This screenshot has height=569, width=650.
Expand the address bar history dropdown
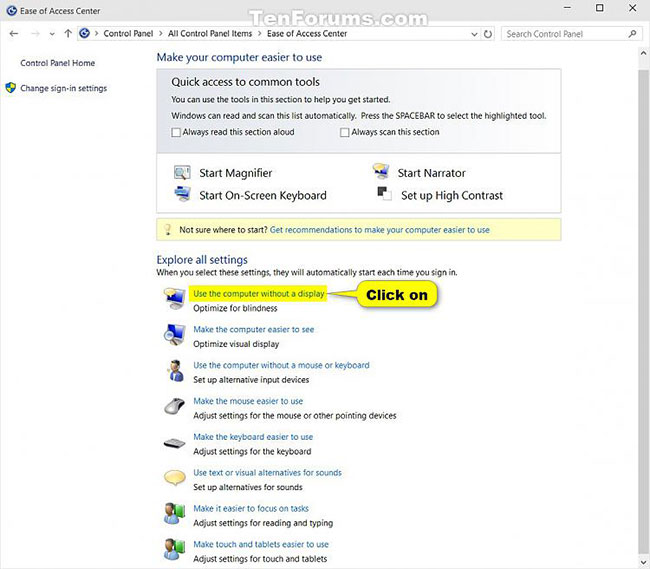pos(474,34)
